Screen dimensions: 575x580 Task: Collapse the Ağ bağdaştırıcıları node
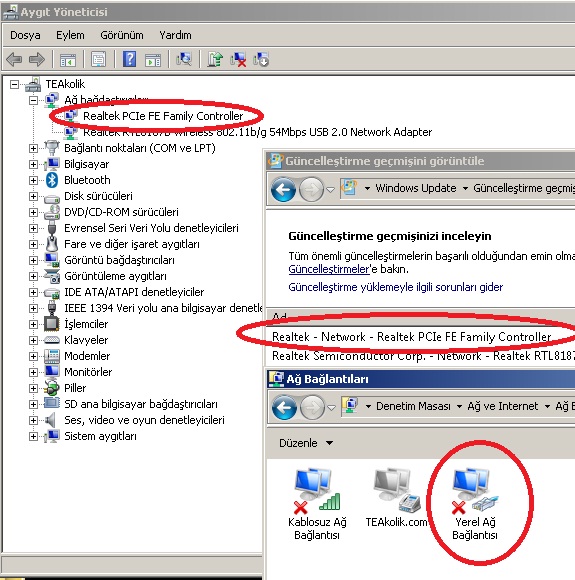33,100
